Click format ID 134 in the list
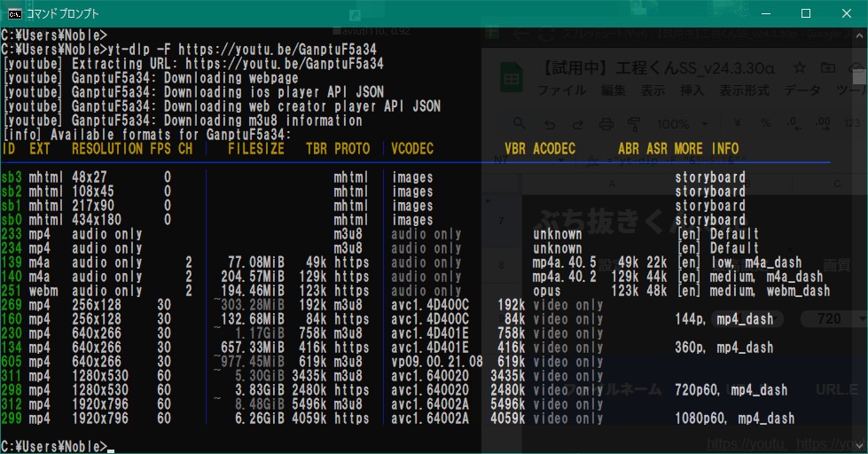Screen dimensions: 868x454 point(12,348)
